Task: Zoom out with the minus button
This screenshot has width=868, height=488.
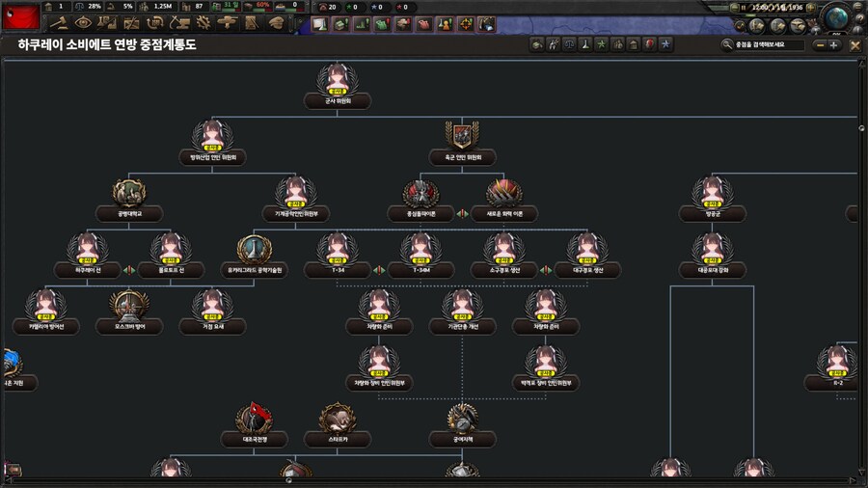Action: (x=820, y=44)
